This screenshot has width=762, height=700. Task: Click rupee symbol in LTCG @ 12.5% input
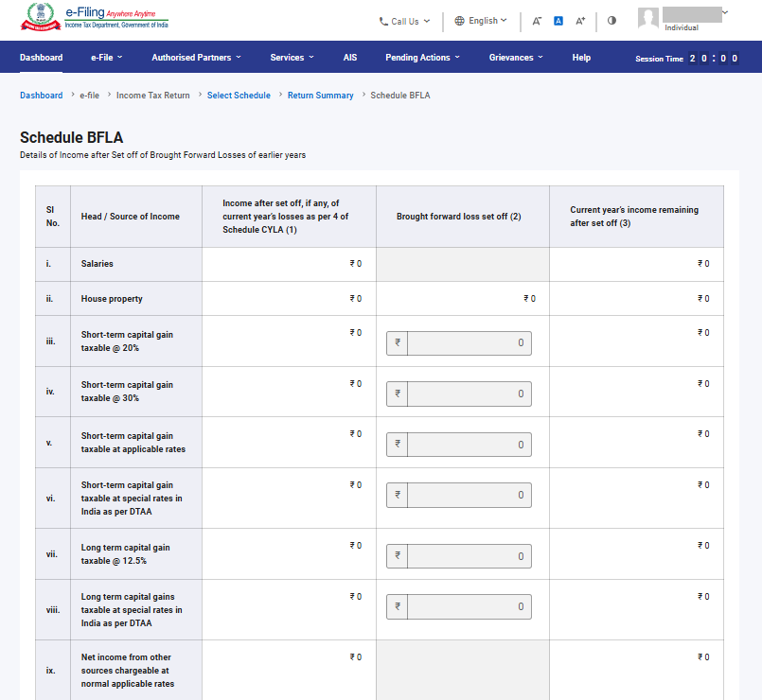coord(397,556)
